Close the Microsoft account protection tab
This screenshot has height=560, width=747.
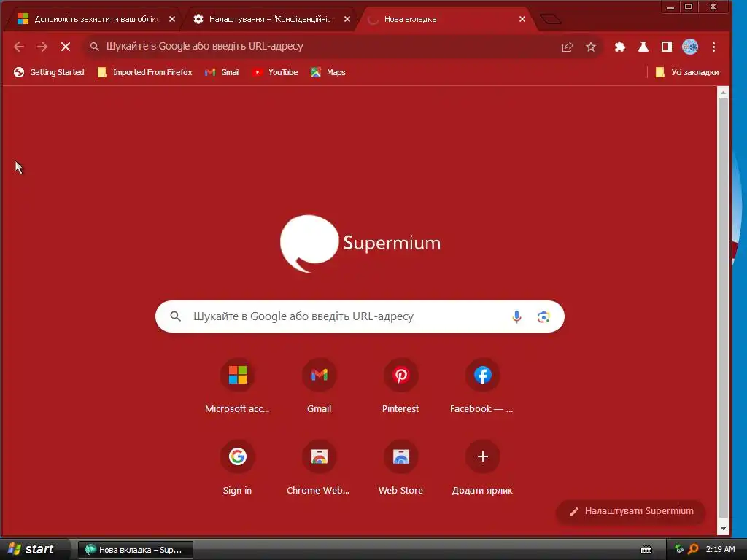172,19
